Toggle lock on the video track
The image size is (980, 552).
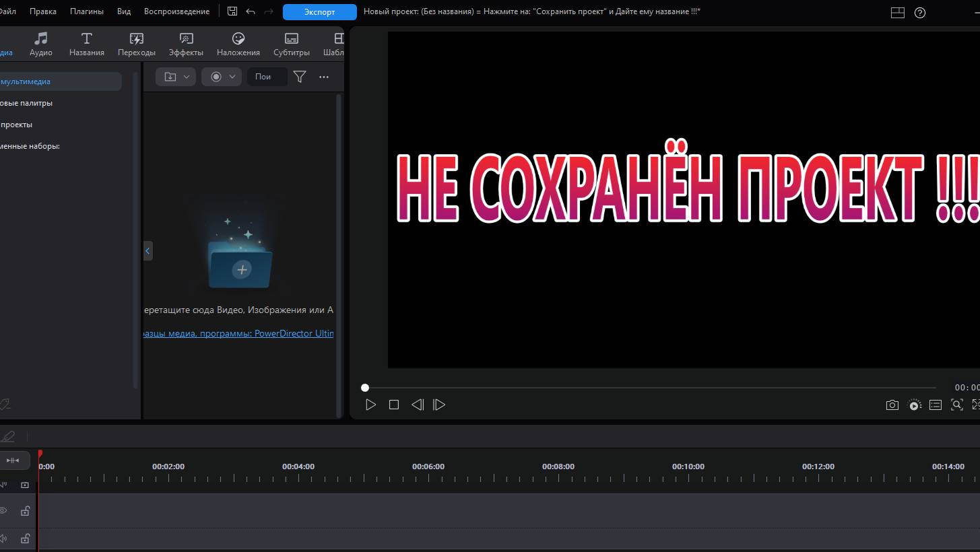pyautogui.click(x=25, y=511)
